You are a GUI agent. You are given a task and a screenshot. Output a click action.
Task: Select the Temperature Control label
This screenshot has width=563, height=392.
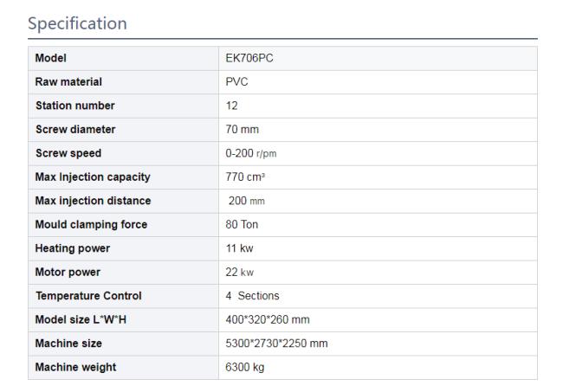tap(88, 296)
